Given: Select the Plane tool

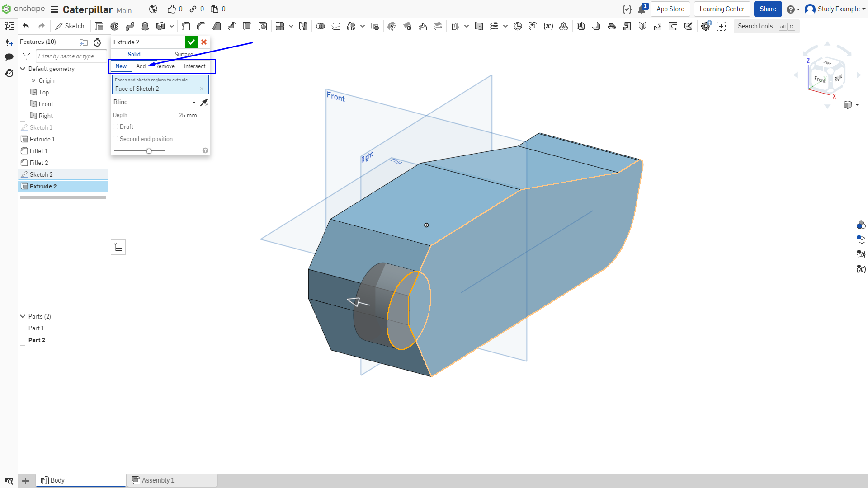Looking at the screenshot, I should pyautogui.click(x=479, y=26).
